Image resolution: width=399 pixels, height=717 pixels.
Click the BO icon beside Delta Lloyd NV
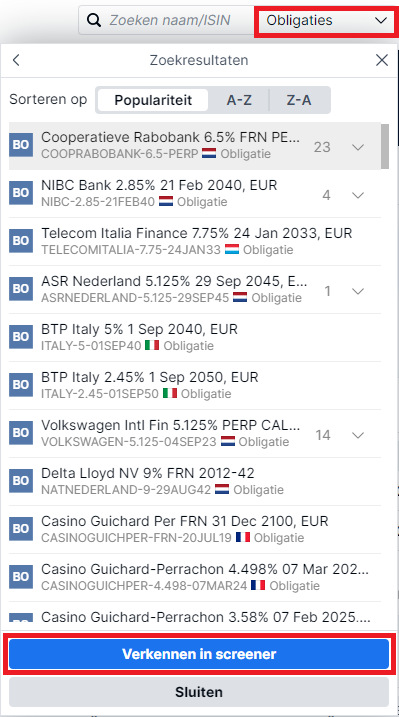21,481
